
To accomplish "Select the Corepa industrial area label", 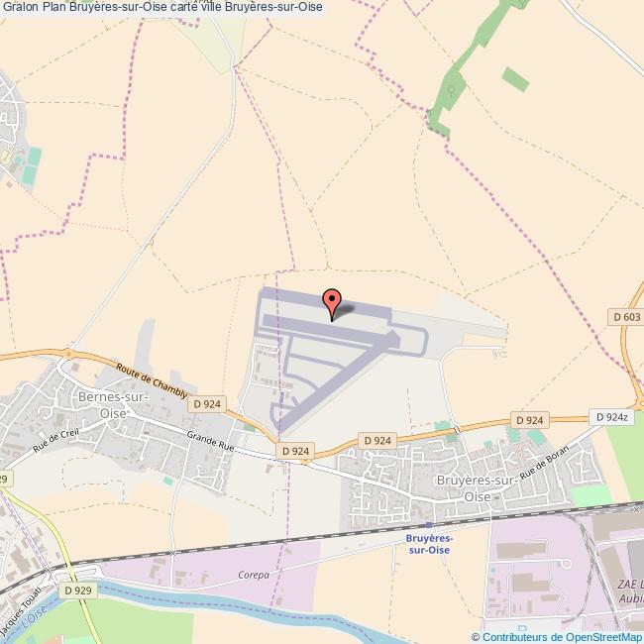I will pyautogui.click(x=254, y=575).
